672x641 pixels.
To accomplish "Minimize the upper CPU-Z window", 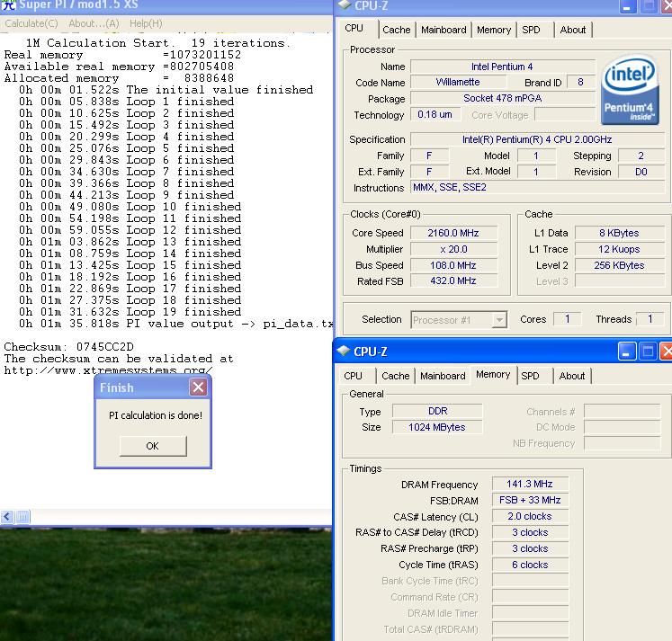I will tap(627, 5).
